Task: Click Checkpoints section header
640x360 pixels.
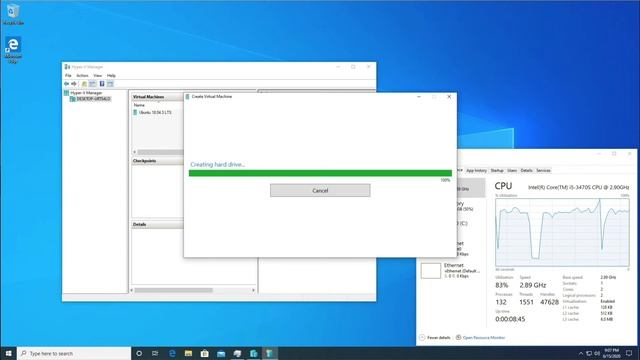Action: 157,161
